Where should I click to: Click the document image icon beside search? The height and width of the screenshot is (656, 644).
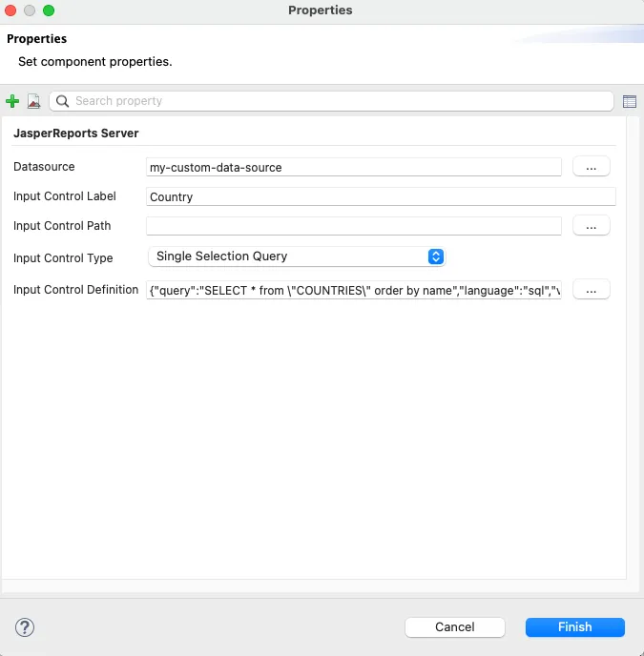pyautogui.click(x=34, y=101)
